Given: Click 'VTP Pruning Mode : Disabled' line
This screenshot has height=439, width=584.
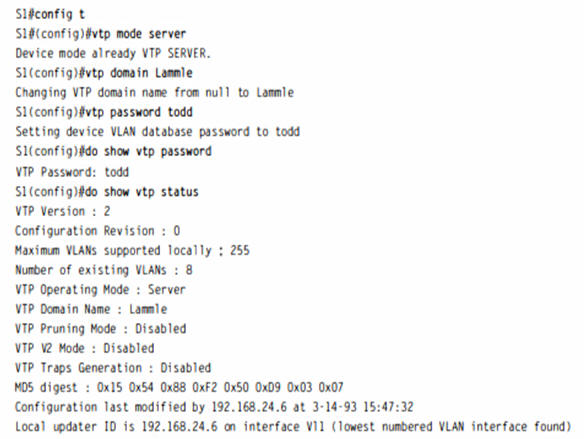Looking at the screenshot, I should (101, 329).
